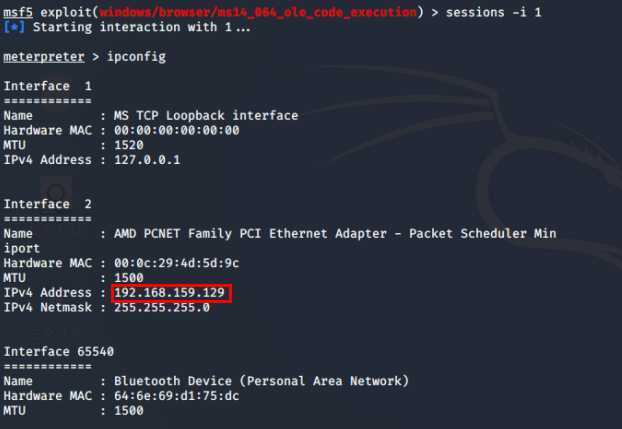622x429 pixels.
Task: Click the MS TCP Loopback interface name
Action: click(205, 115)
